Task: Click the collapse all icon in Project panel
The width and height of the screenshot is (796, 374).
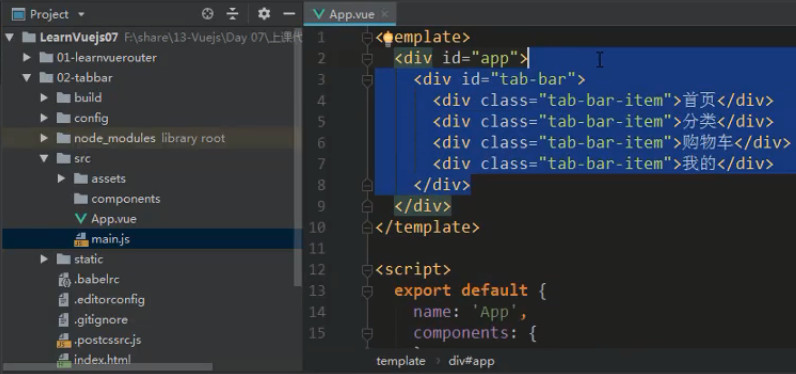Action: point(232,14)
